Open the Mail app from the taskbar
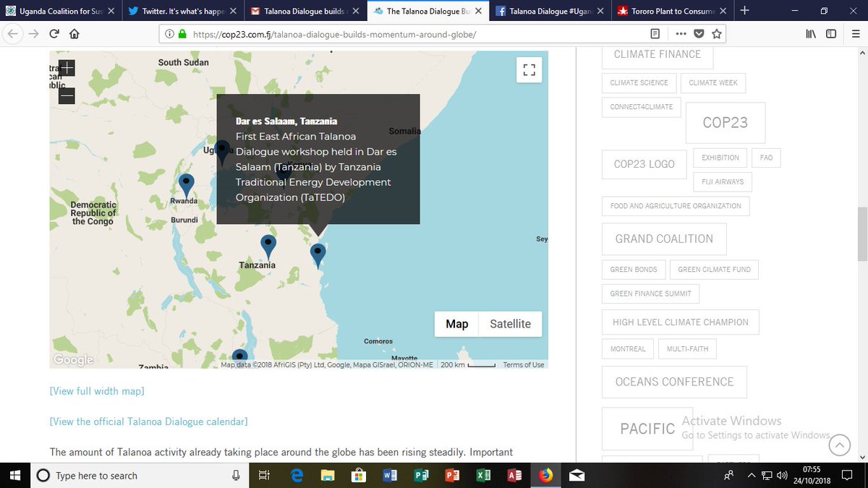868x488 pixels. 577,475
